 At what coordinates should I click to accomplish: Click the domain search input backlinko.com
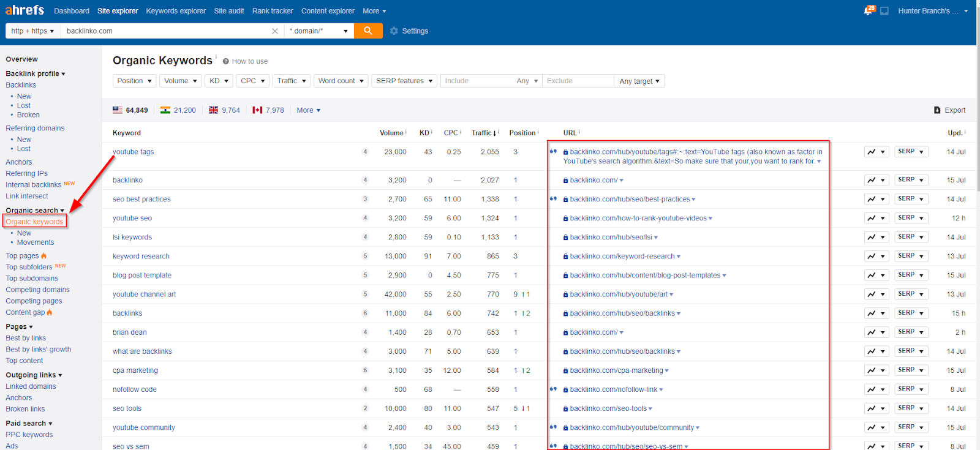[165, 31]
